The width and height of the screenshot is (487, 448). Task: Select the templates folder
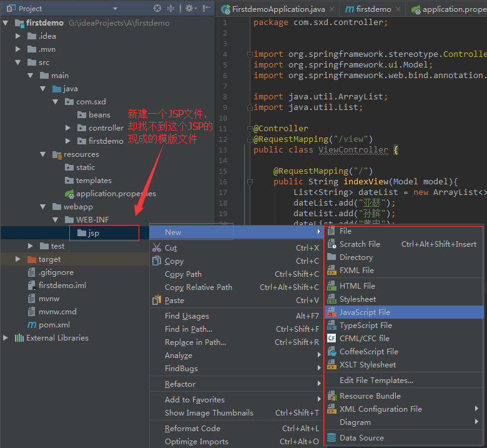(x=88, y=181)
